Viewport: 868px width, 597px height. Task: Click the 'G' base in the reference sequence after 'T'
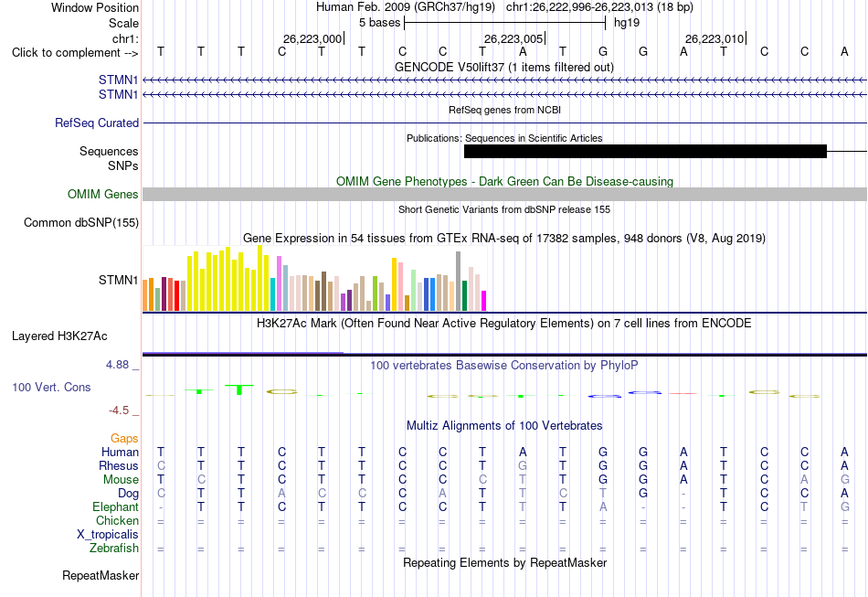[603, 51]
